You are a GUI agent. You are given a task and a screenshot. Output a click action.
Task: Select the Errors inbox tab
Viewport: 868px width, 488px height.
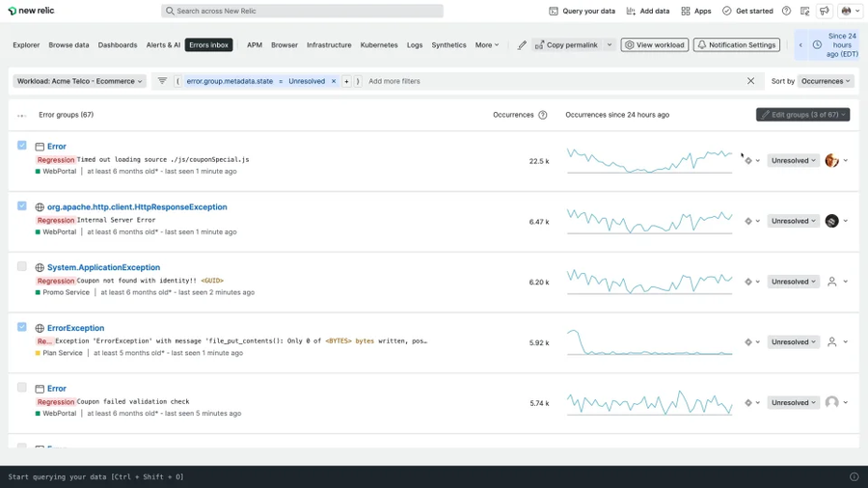208,45
